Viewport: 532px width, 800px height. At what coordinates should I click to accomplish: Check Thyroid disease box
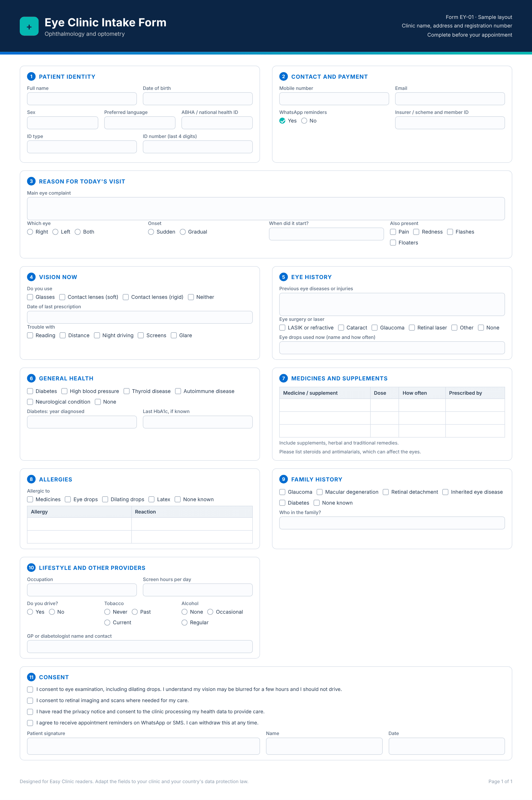[x=126, y=391]
